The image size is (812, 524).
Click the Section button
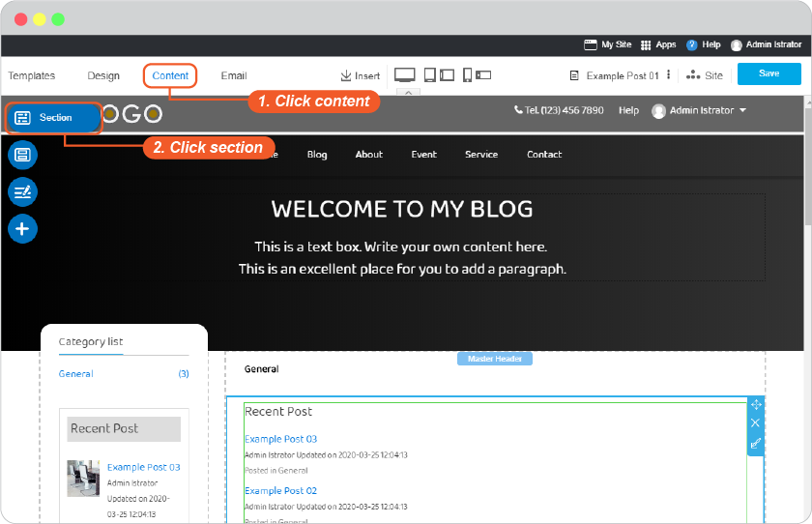54,118
